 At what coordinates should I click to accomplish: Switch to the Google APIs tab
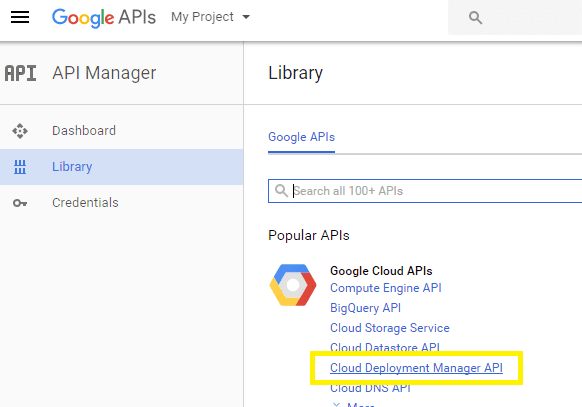coord(301,137)
